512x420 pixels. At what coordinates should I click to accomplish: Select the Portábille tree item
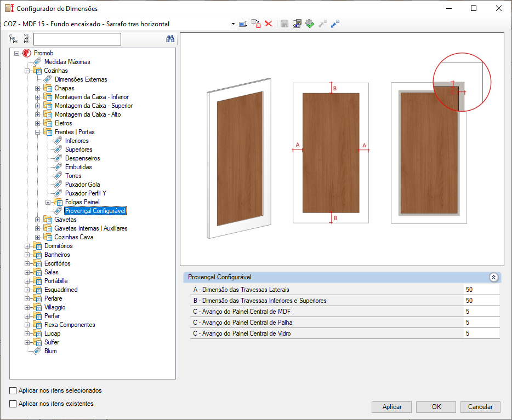(x=56, y=281)
